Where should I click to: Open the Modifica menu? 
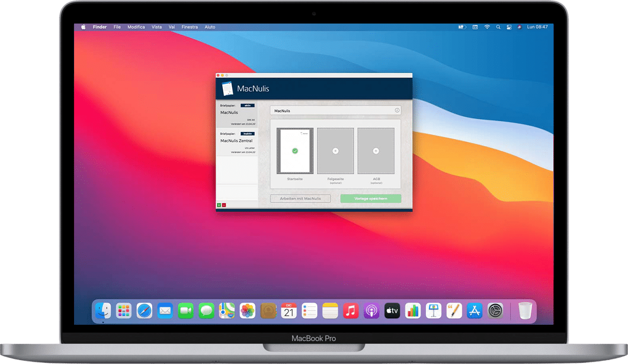coord(136,27)
